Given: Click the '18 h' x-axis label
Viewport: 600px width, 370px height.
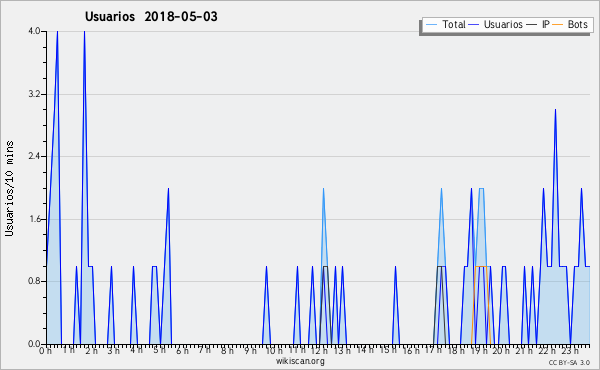Looking at the screenshot, I should 456,351.
